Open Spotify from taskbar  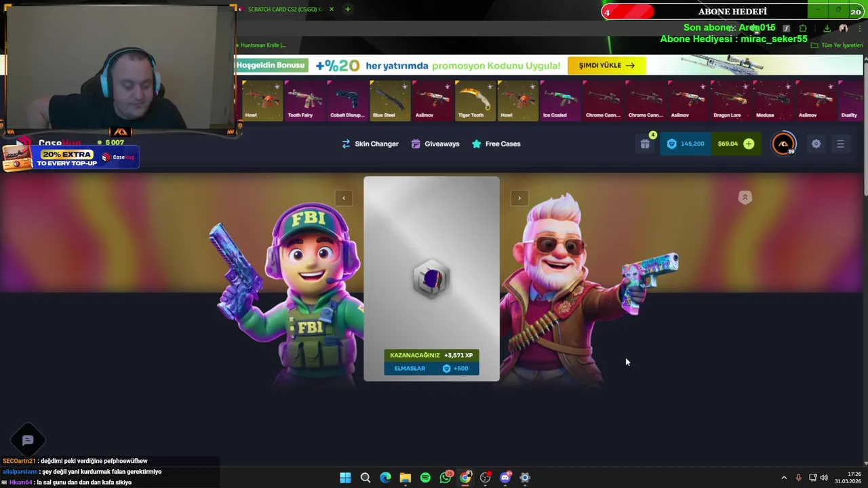(425, 478)
